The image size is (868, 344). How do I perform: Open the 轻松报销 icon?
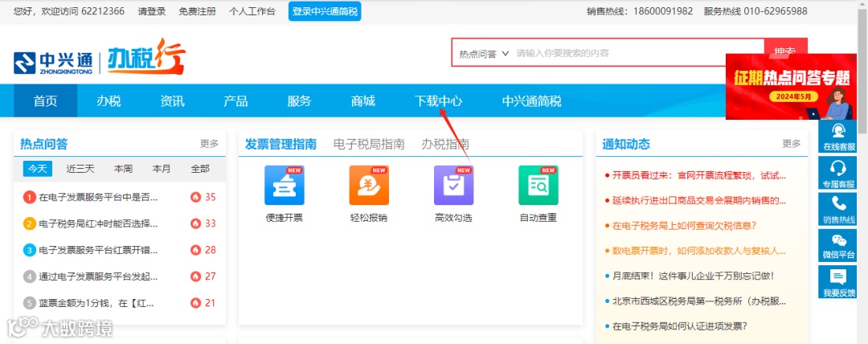pyautogui.click(x=369, y=186)
